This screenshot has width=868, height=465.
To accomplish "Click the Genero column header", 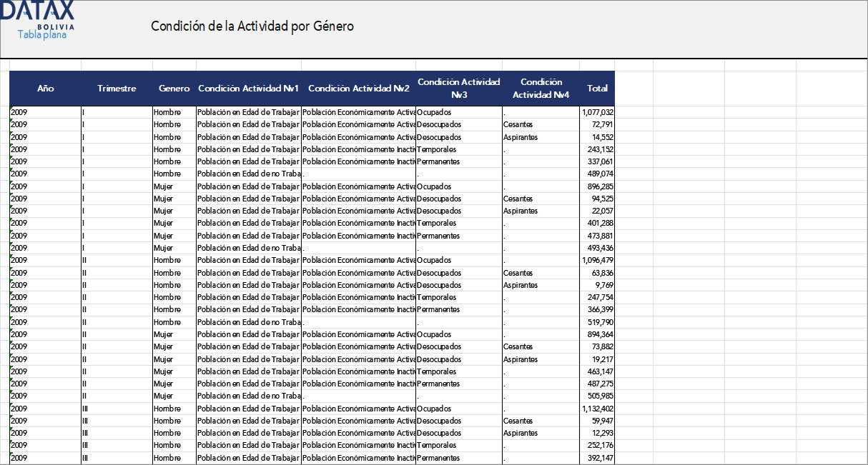I will (x=174, y=89).
